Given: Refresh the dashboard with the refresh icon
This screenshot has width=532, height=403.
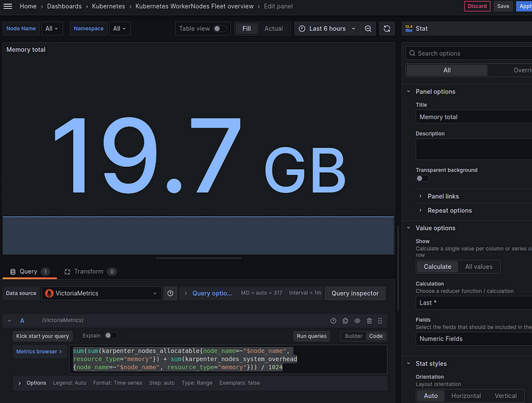Looking at the screenshot, I should [387, 29].
